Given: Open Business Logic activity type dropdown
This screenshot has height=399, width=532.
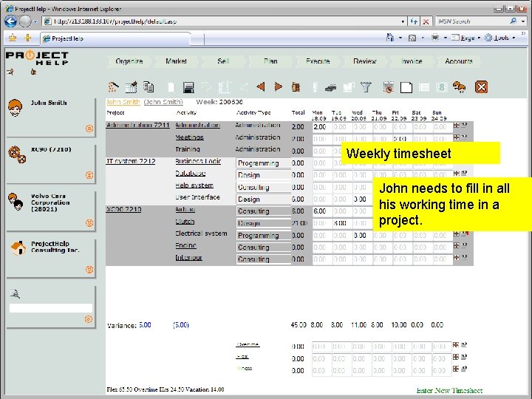Looking at the screenshot, I should 263,163.
